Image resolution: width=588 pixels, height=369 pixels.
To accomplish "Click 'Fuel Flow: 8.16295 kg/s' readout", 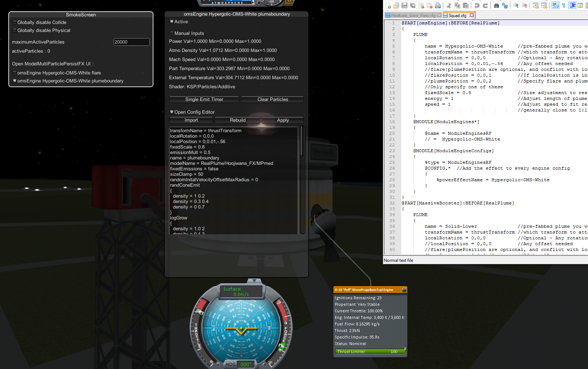I will [x=357, y=324].
